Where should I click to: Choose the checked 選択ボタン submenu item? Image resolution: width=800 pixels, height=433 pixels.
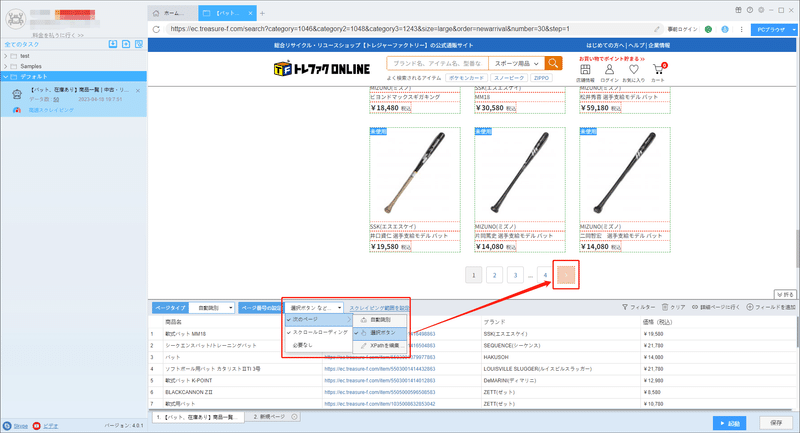pos(380,333)
